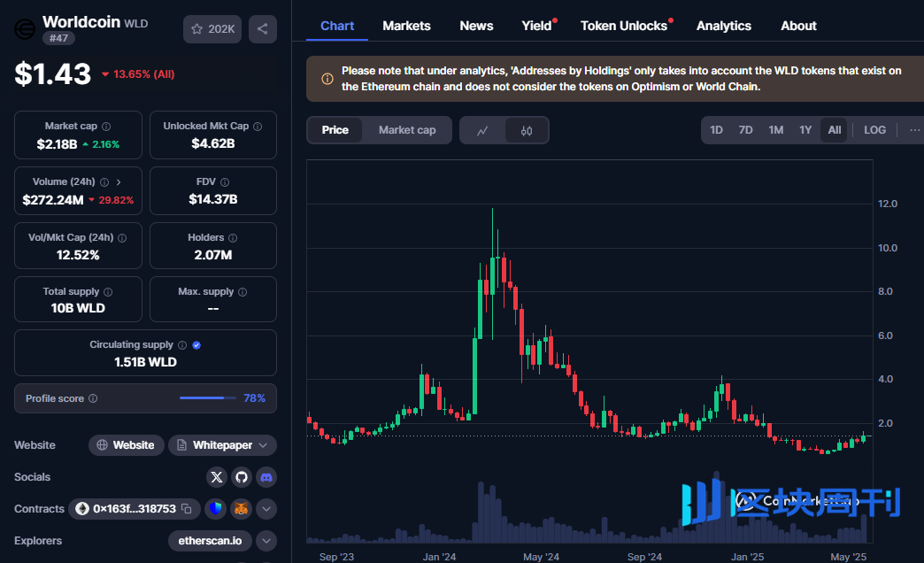Open FDV info icon

(225, 182)
